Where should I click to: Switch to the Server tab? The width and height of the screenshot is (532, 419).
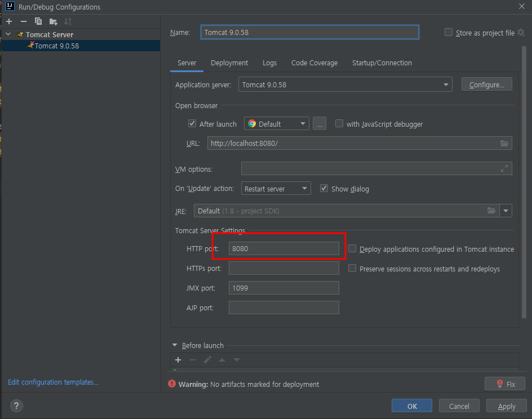point(187,63)
